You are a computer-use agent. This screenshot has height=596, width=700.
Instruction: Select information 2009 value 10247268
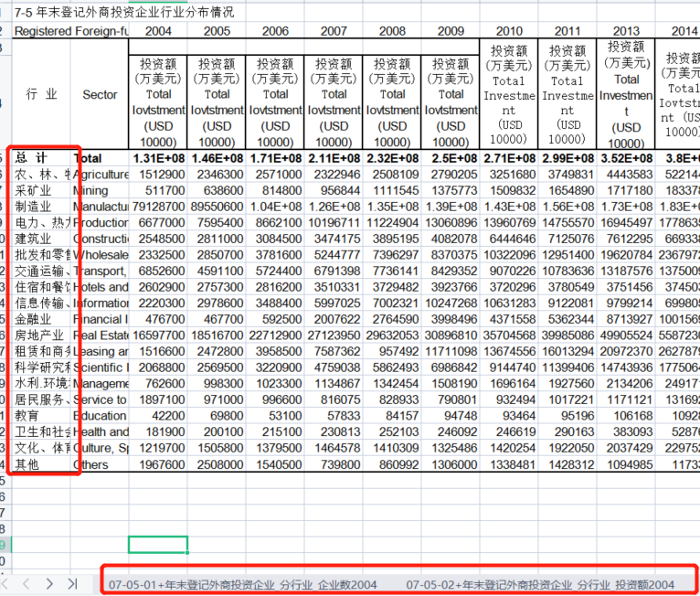click(451, 303)
